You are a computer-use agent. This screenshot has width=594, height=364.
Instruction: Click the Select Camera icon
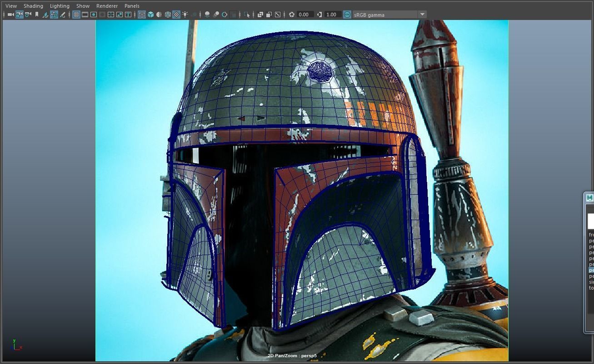[x=10, y=15]
